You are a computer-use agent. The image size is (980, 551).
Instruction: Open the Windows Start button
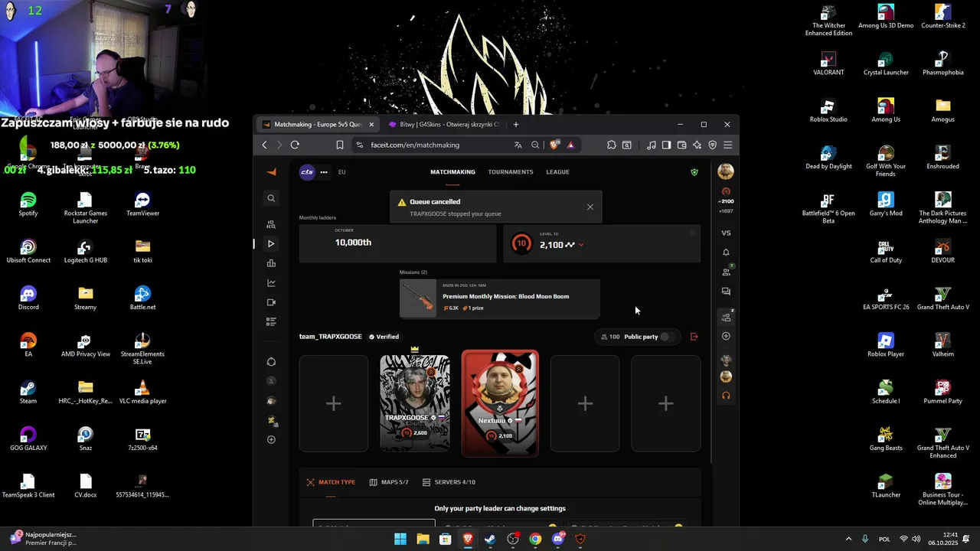[400, 539]
